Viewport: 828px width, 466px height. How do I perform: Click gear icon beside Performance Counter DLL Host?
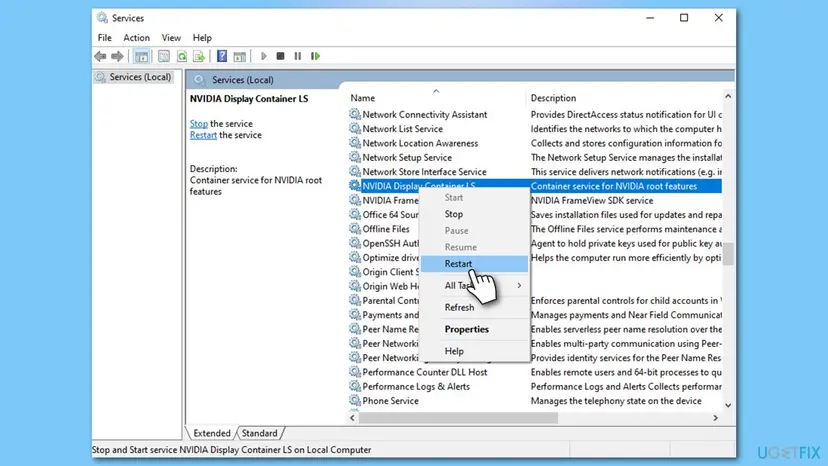click(x=355, y=372)
